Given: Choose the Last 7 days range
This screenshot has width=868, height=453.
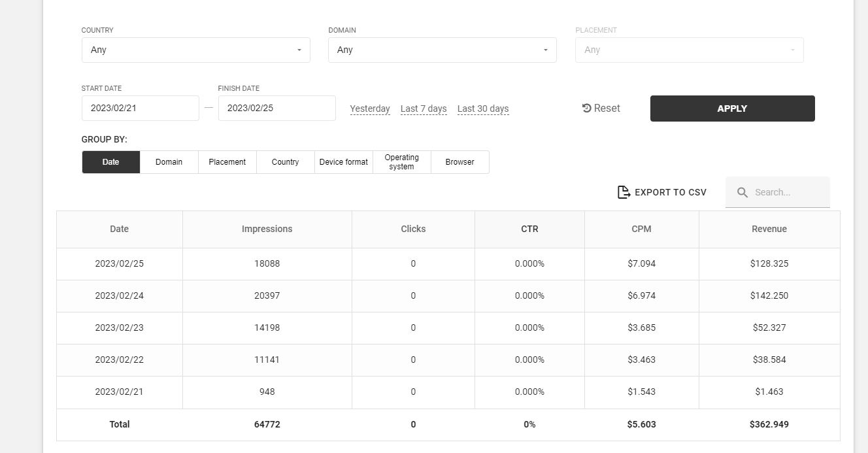Looking at the screenshot, I should tap(424, 109).
